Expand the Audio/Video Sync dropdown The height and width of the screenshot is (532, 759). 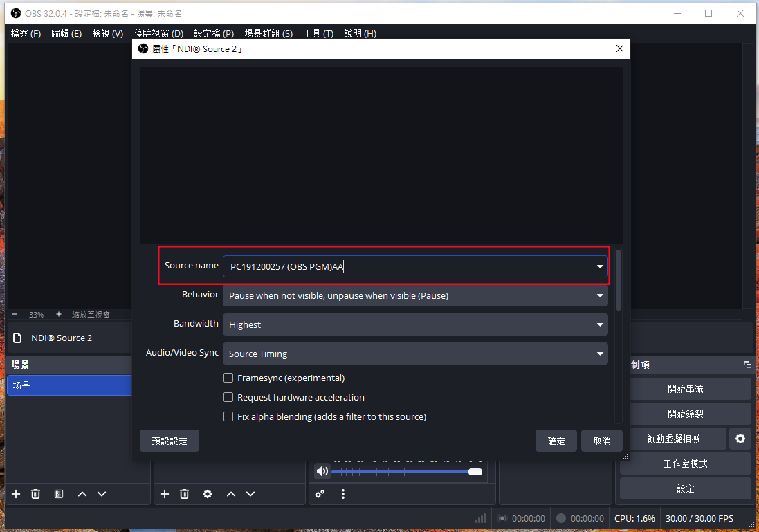click(599, 354)
